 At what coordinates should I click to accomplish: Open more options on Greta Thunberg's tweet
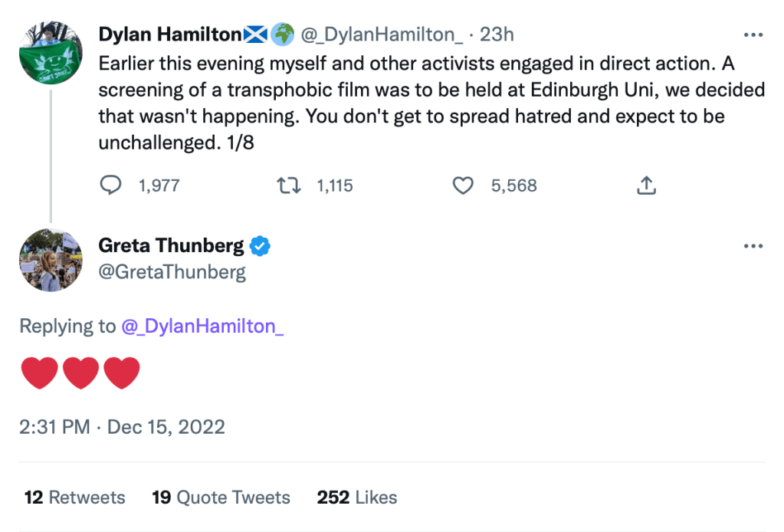click(x=754, y=247)
